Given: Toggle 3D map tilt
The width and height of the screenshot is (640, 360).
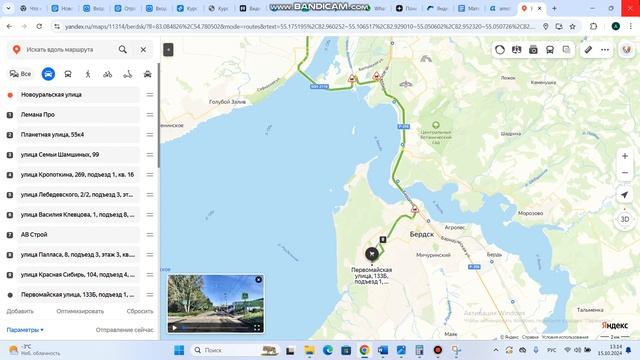Looking at the screenshot, I should click(624, 219).
